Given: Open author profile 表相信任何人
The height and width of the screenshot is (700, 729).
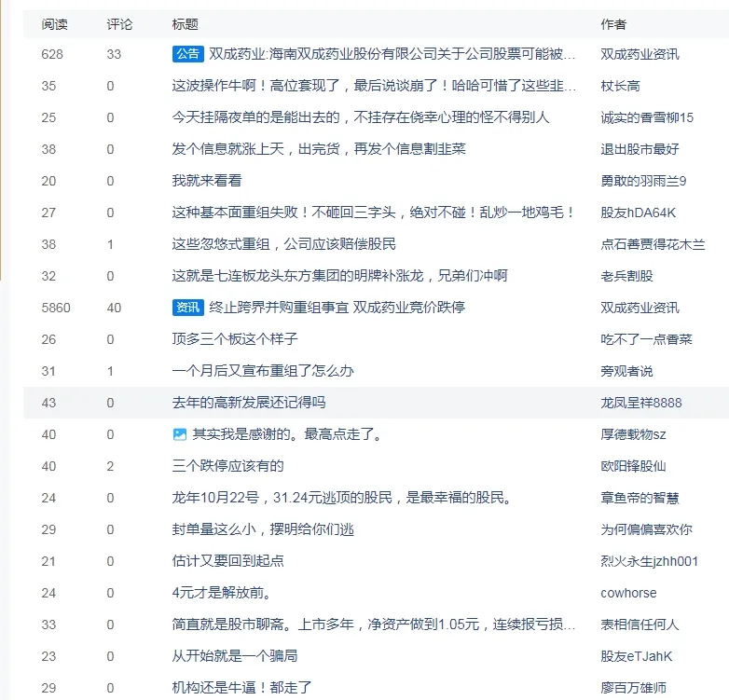Looking at the screenshot, I should coord(640,625).
